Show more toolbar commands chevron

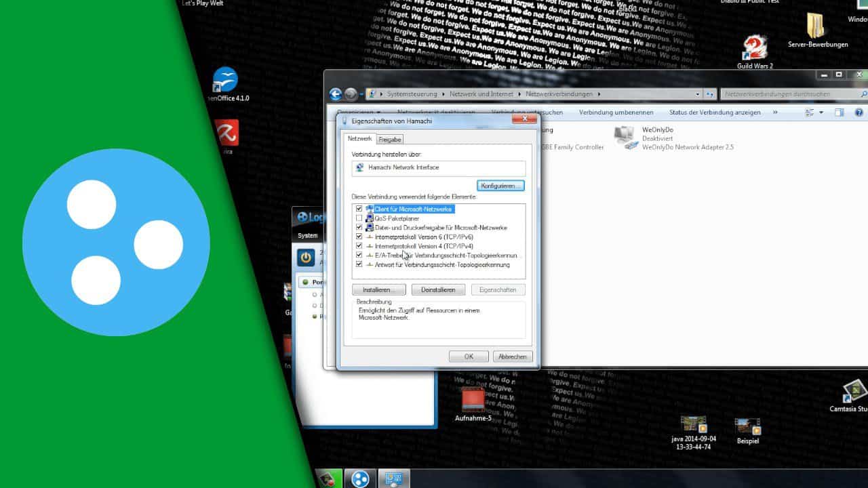point(775,113)
